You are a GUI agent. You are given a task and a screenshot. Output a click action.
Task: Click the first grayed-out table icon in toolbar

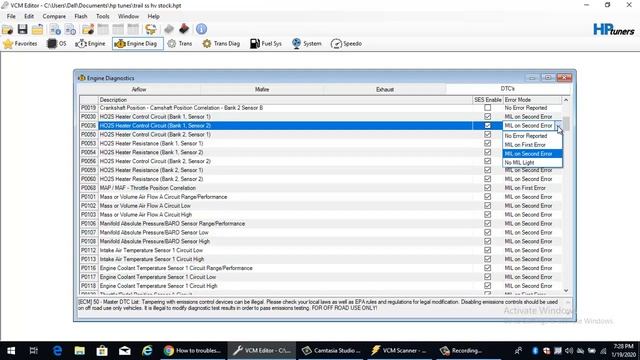point(103,29)
